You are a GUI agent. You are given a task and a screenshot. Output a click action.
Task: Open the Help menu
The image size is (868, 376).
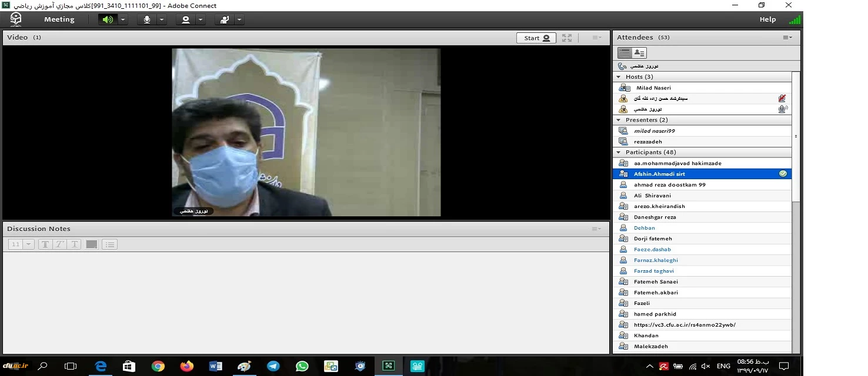coord(767,19)
